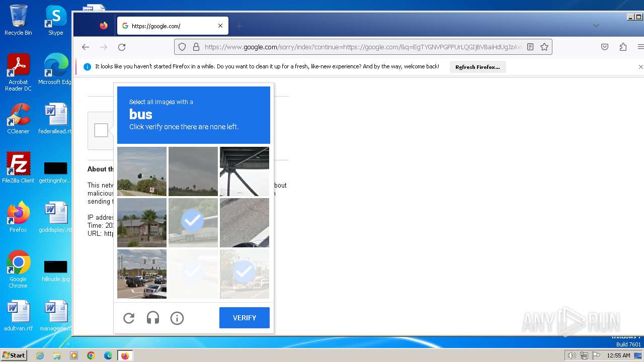Select the FileZilla Client desktop shortcut
Image resolution: width=644 pixels, height=362 pixels.
click(18, 167)
